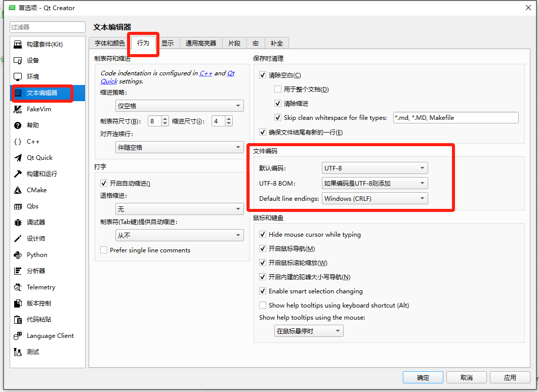
Task: Toggle Hide mouse cursor while typing
Action: pyautogui.click(x=263, y=235)
